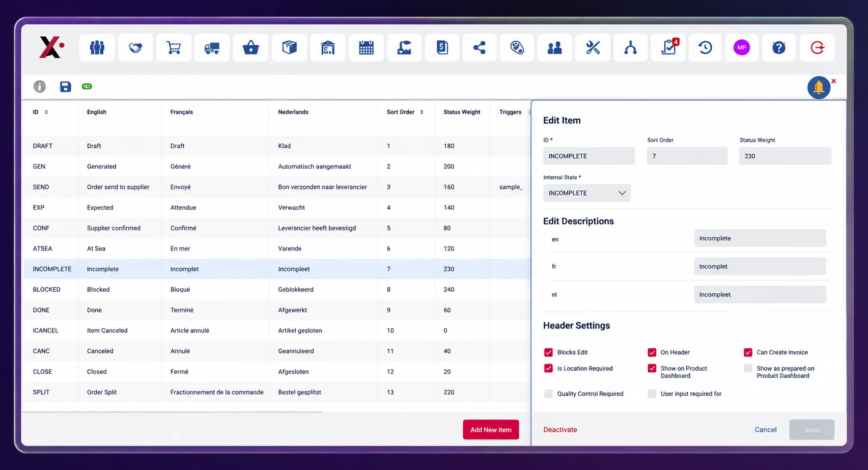Open the tools wrench settings icon

(593, 48)
